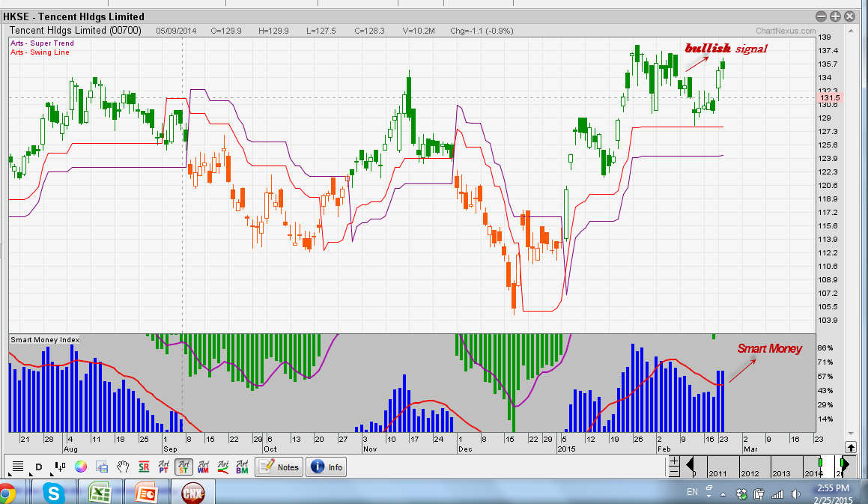Click the Tencent Hldgs Limited (00700) title
The width and height of the screenshot is (868, 504).
(76, 31)
